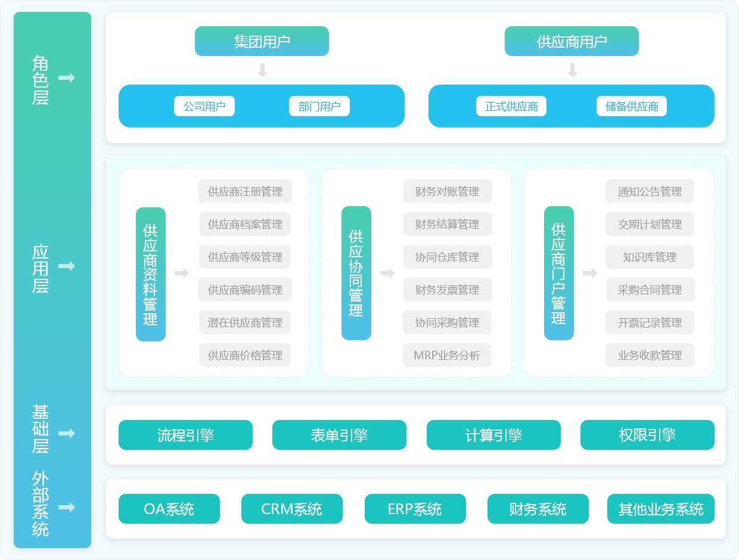Open 采购合同管理 item
Image resolution: width=739 pixels, height=560 pixels.
pos(650,290)
